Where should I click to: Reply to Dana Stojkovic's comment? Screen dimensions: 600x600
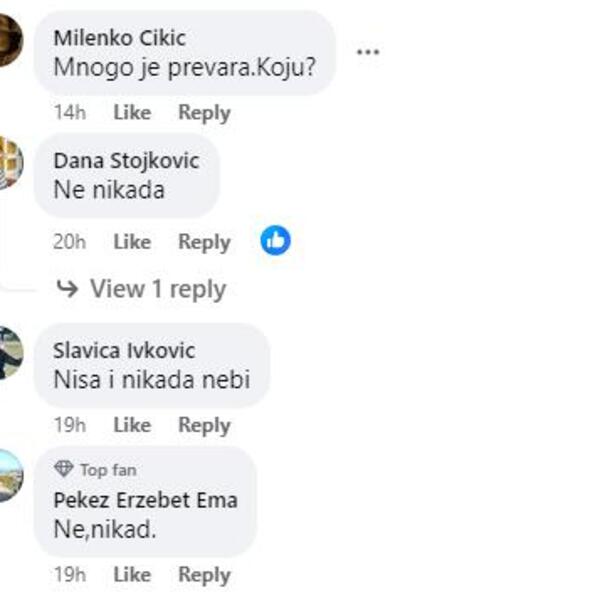[204, 242]
